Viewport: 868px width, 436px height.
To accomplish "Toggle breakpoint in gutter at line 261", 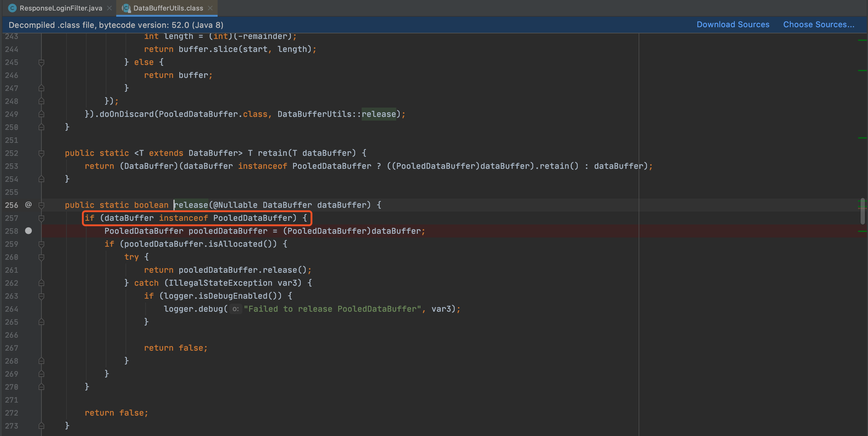I will 29,270.
